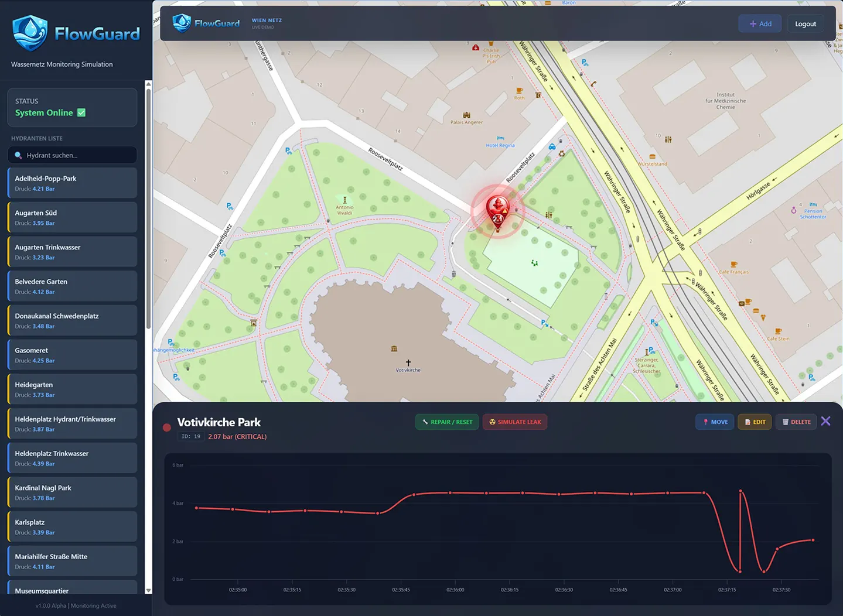Click the green System Online checkmark
This screenshot has height=616, width=843.
coord(81,112)
